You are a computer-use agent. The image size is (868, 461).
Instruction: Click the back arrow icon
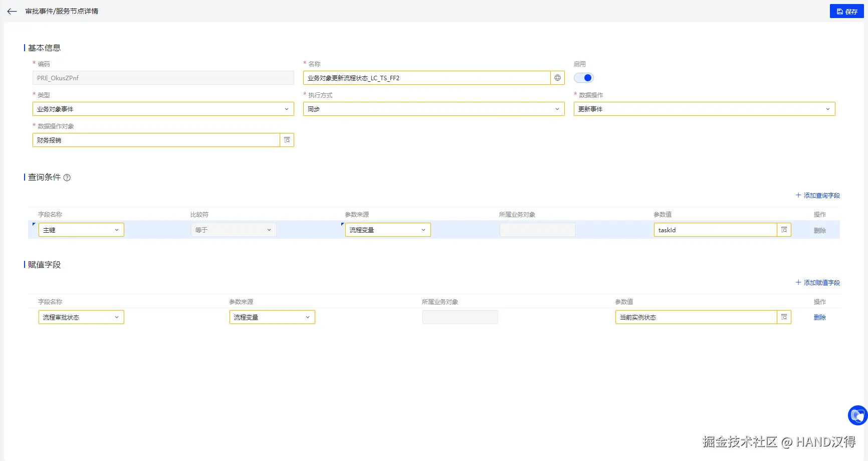pos(12,11)
